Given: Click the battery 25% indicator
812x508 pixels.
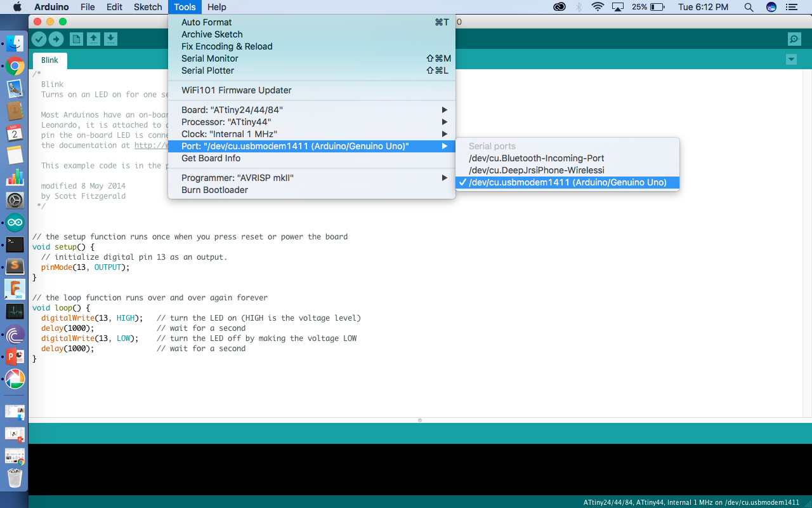Looking at the screenshot, I should (648, 7).
